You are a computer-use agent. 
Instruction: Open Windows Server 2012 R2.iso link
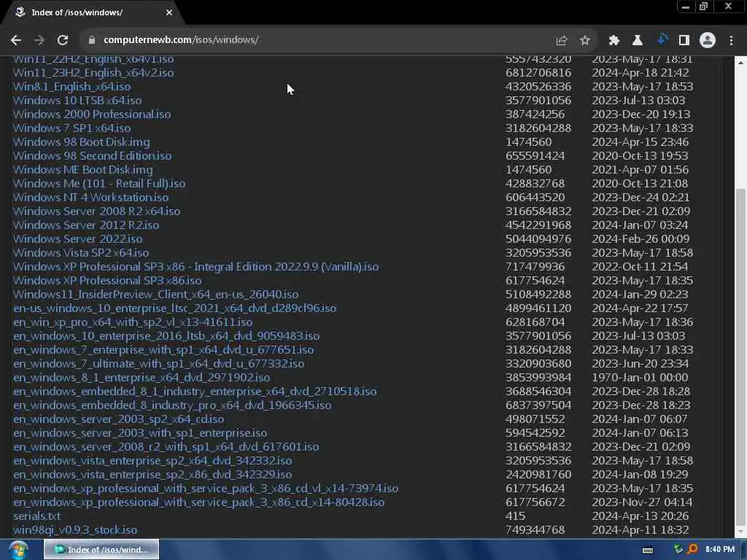86,225
